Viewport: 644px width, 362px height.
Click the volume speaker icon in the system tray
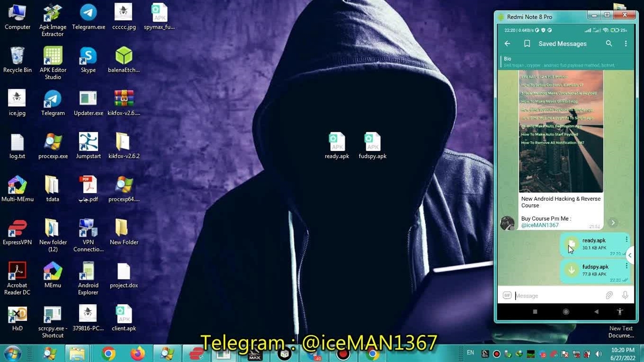click(599, 354)
